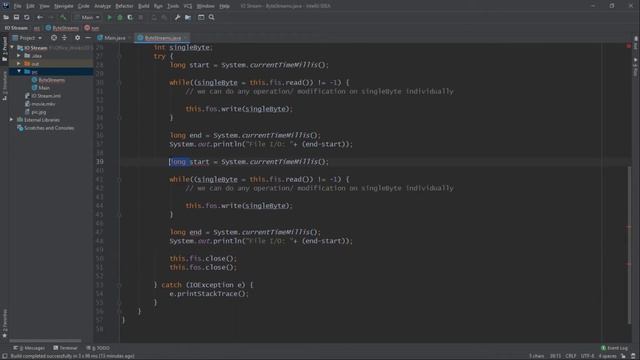Click run method breadcrumb in navigation bar
Viewport: 640px width, 360px height.
(x=92, y=28)
